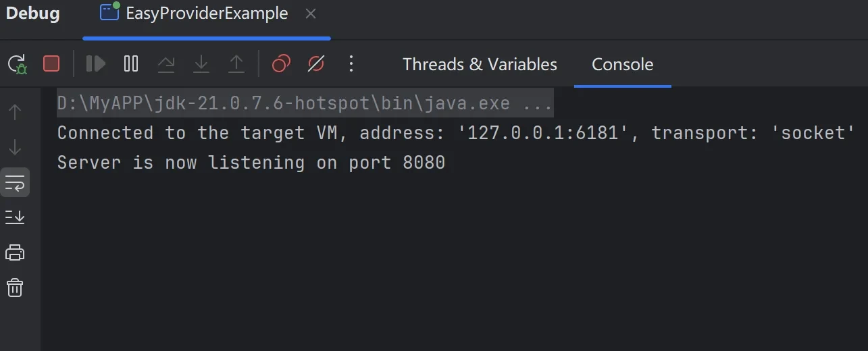Screen dimensions: 868x351
Task: Click the Step Over icon
Action: [166, 63]
